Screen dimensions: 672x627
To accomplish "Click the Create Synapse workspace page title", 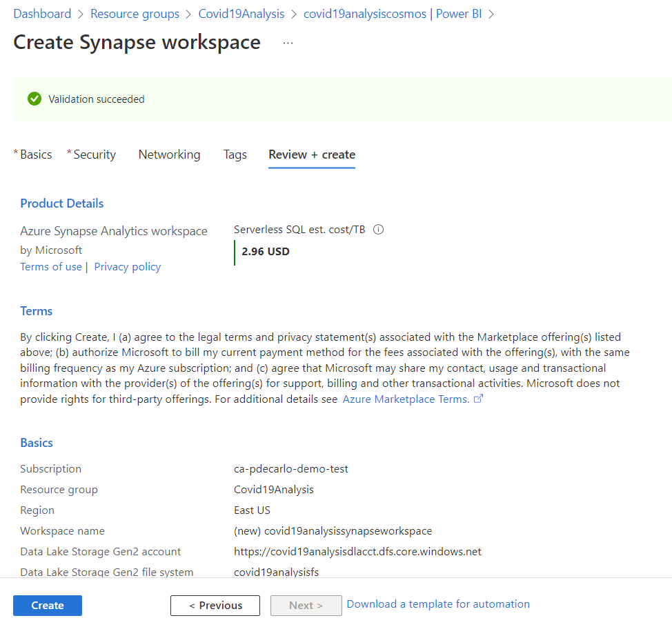I will click(x=137, y=43).
